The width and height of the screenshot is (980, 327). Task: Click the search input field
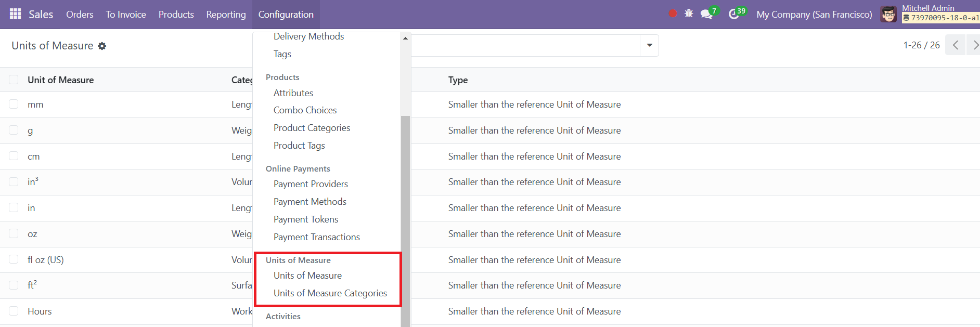pyautogui.click(x=525, y=45)
